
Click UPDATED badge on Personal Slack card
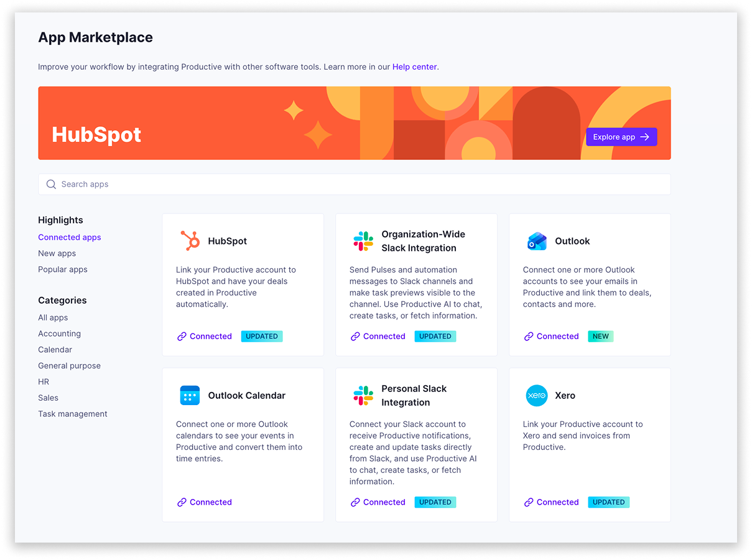click(x=435, y=502)
